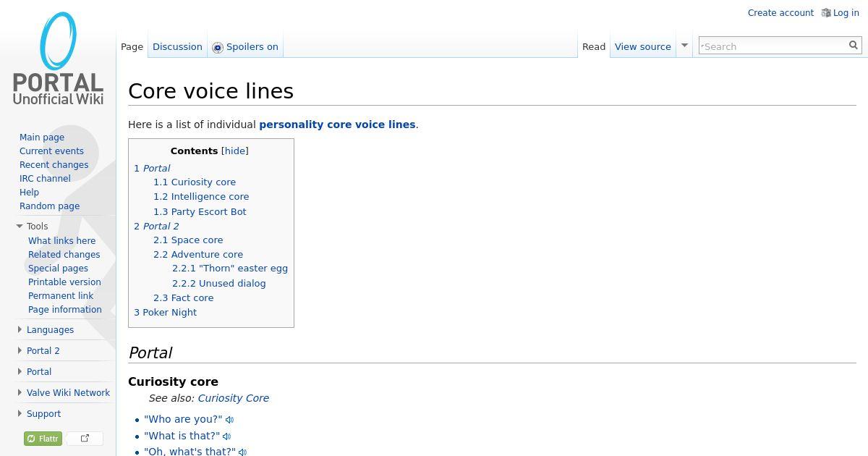
Task: Open the more actions dropdown arrow
Action: [684, 46]
